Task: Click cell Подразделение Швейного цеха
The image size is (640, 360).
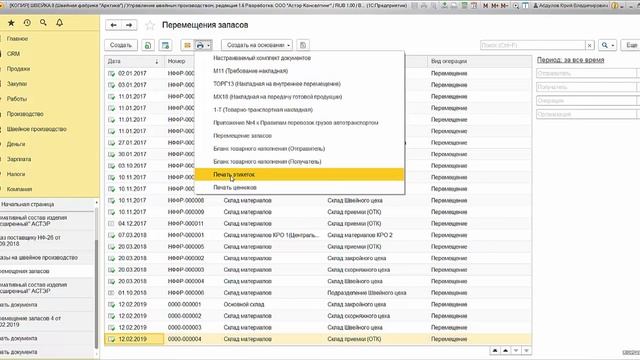Action: tap(367, 293)
